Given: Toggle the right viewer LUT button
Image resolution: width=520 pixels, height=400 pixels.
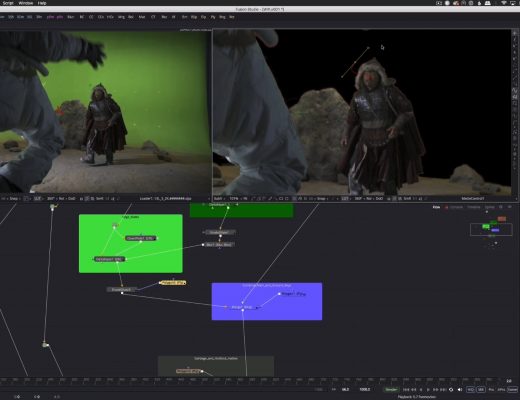Looking at the screenshot, I should (x=345, y=199).
